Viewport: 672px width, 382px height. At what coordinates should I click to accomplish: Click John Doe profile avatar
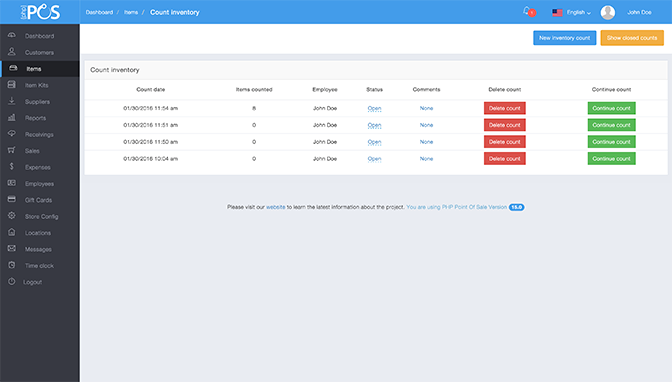pyautogui.click(x=607, y=12)
